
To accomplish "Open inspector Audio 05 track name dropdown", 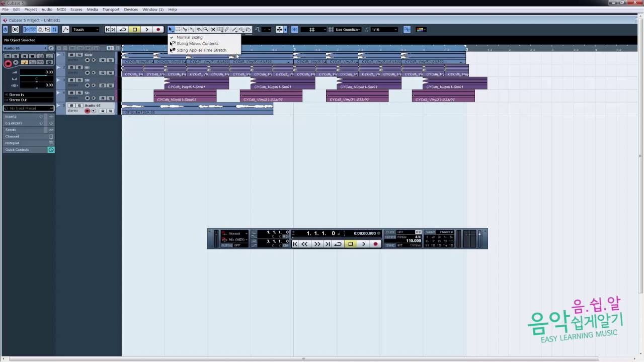I will pos(25,48).
